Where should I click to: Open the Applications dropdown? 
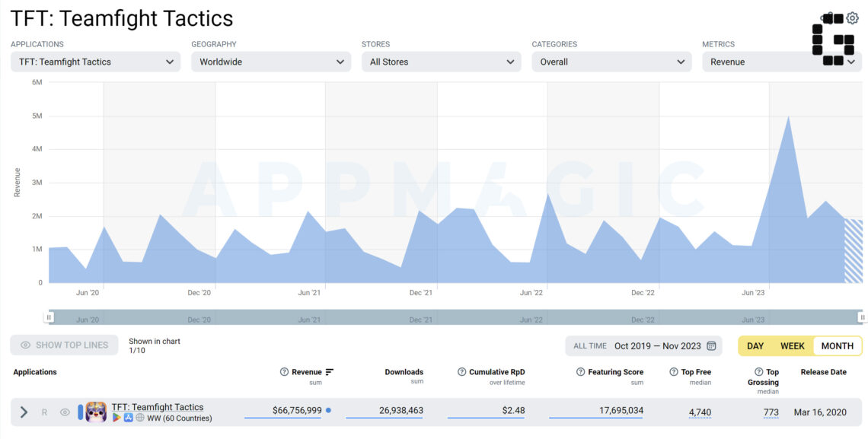coord(96,62)
